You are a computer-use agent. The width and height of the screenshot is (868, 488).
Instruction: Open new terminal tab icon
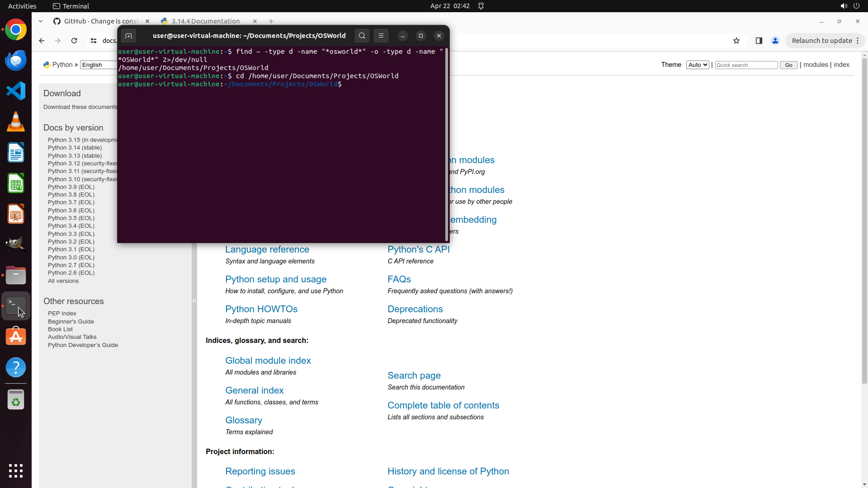[128, 36]
